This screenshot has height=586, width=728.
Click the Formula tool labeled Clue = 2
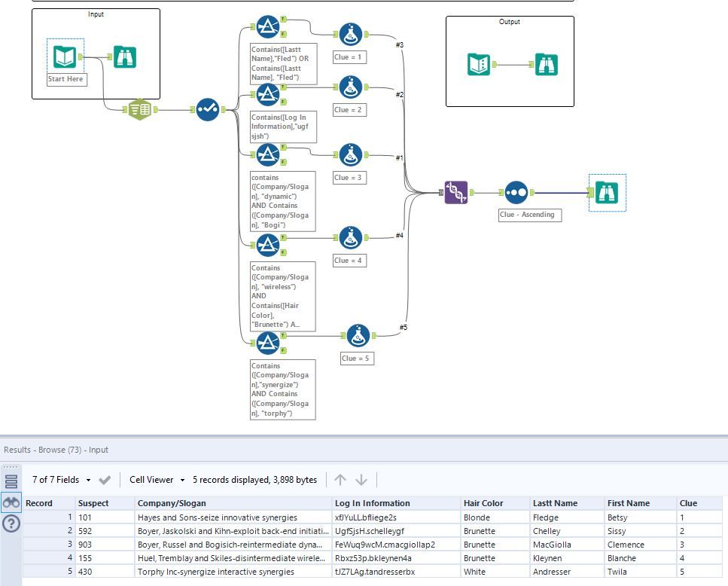click(351, 87)
